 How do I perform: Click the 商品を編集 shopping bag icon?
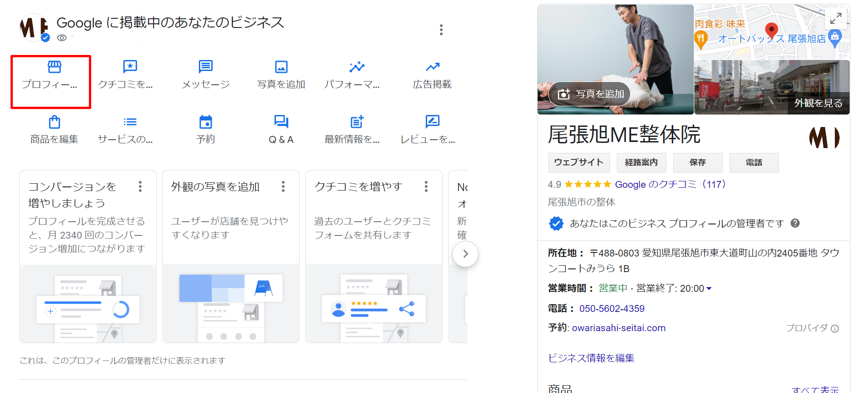point(55,122)
